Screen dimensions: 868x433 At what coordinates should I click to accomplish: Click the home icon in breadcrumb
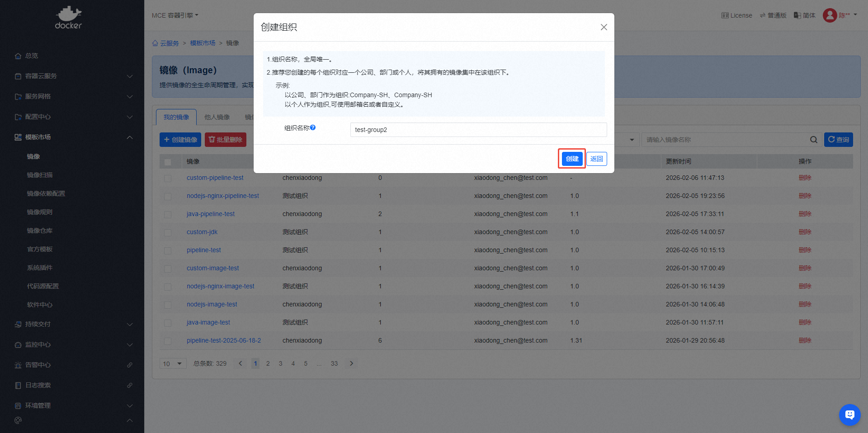click(156, 43)
